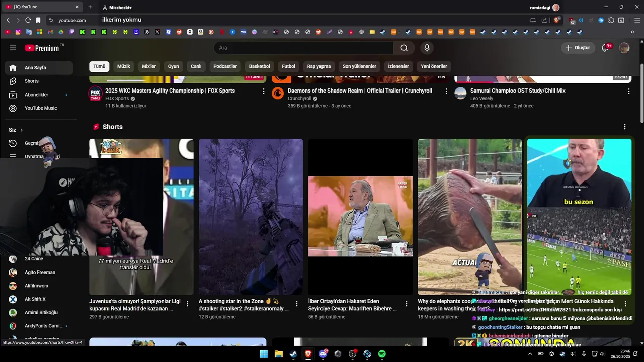This screenshot has width=644, height=362.
Task: Open the account avatar menu
Action: [624, 48]
